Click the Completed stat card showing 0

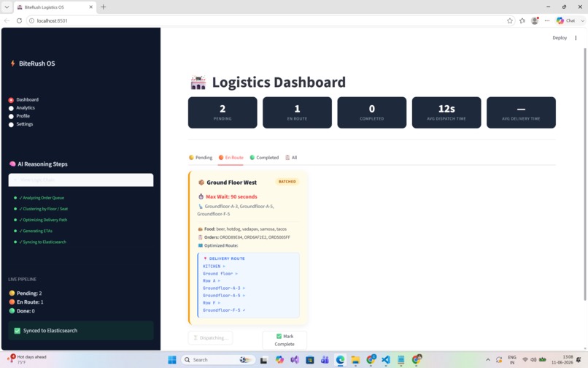(x=372, y=112)
